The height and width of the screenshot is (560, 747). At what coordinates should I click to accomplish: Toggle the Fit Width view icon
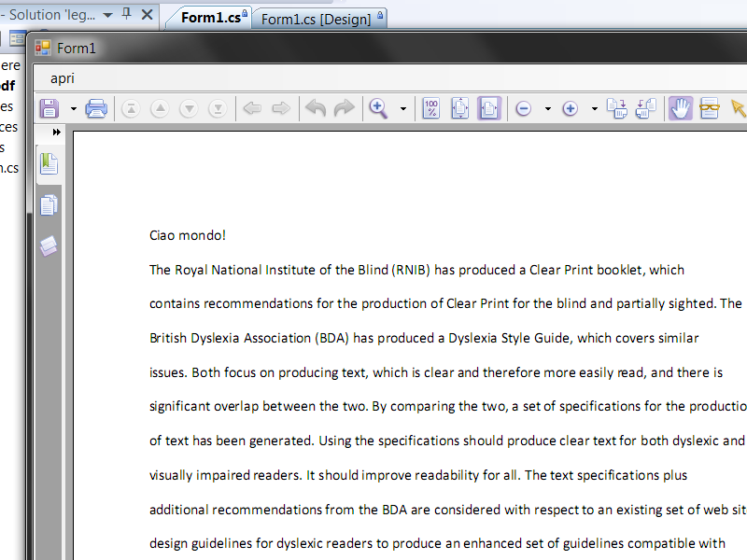(x=489, y=108)
